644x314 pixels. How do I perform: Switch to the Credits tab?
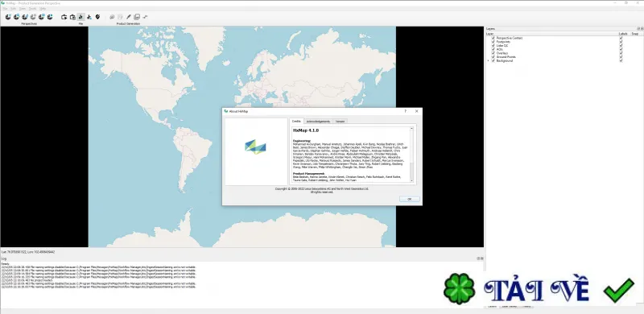(x=296, y=122)
